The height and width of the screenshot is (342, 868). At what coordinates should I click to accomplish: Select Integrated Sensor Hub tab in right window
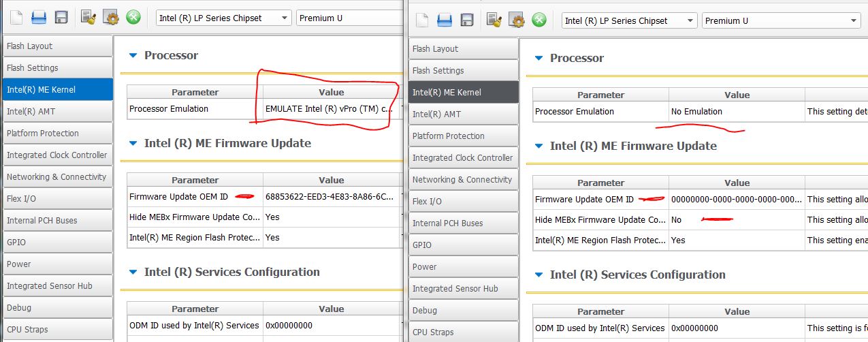(x=463, y=289)
